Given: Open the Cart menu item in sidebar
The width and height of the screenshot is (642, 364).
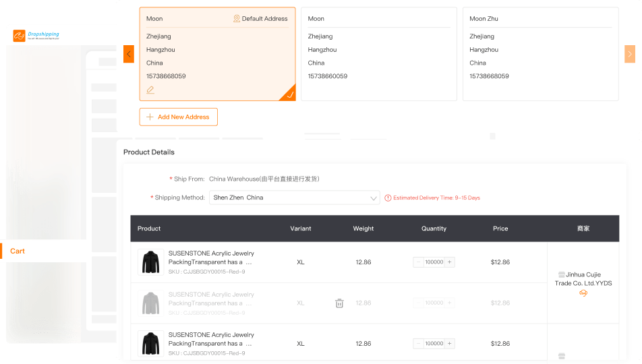Looking at the screenshot, I should pos(18,251).
